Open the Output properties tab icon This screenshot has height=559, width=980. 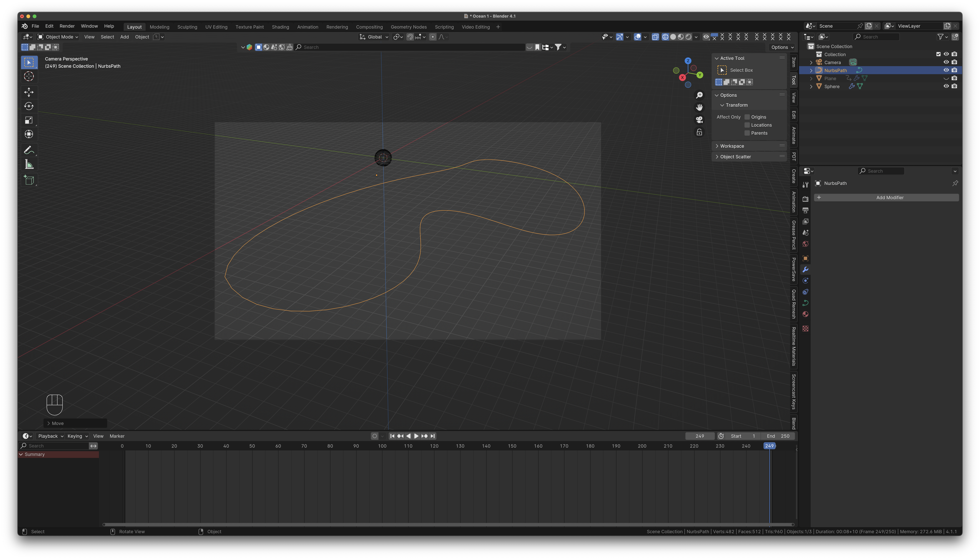pos(805,210)
